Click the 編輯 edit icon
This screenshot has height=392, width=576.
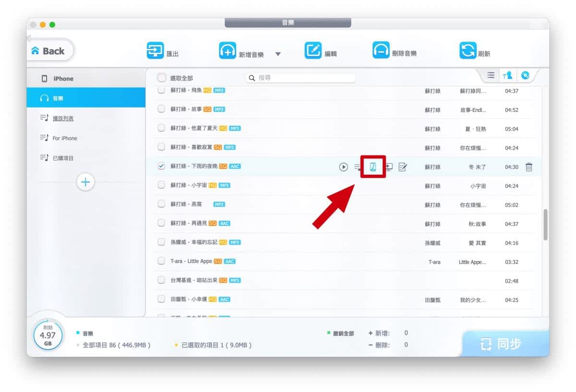[313, 50]
